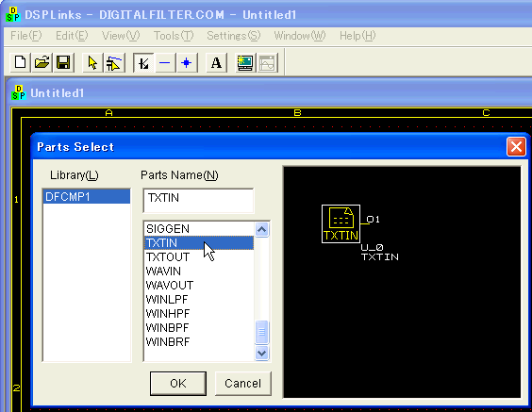
Task: Click the OK button
Action: (x=178, y=384)
